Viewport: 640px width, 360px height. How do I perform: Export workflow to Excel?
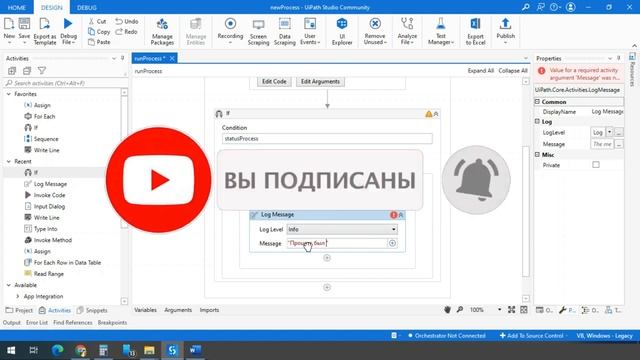point(476,31)
